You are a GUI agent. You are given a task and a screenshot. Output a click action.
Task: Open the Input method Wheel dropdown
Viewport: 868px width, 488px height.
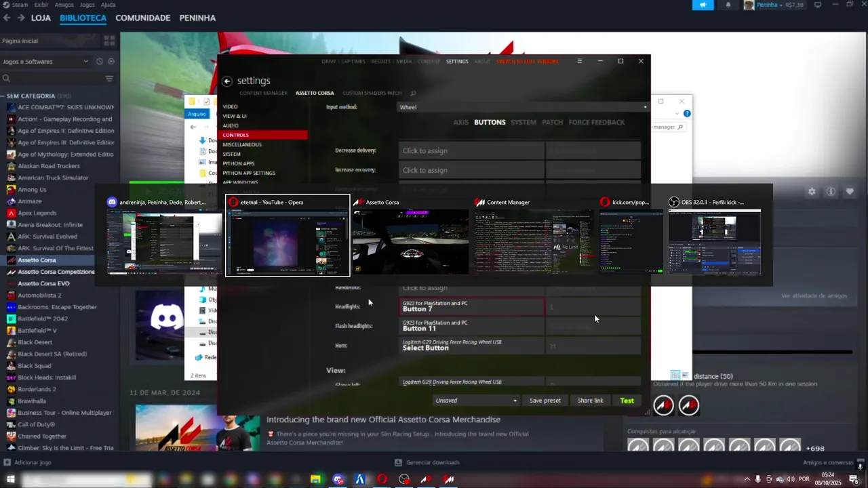pos(523,107)
